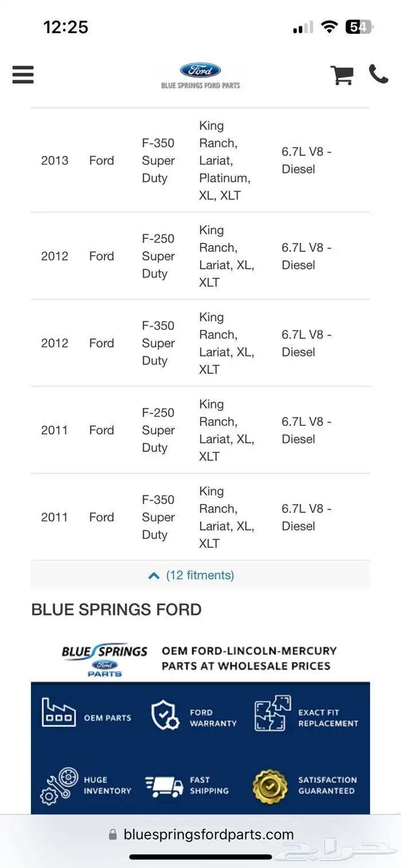Open the hamburger navigation menu
Viewport: 401px width, 868px height.
click(23, 74)
